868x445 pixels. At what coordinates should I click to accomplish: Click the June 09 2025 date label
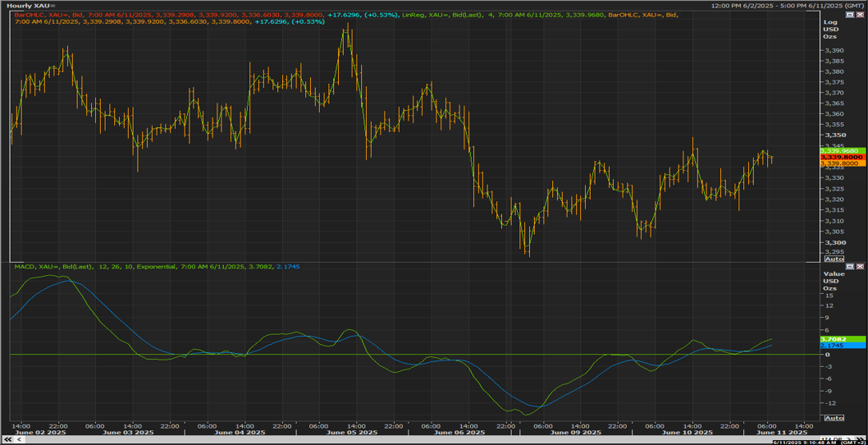pos(576,432)
